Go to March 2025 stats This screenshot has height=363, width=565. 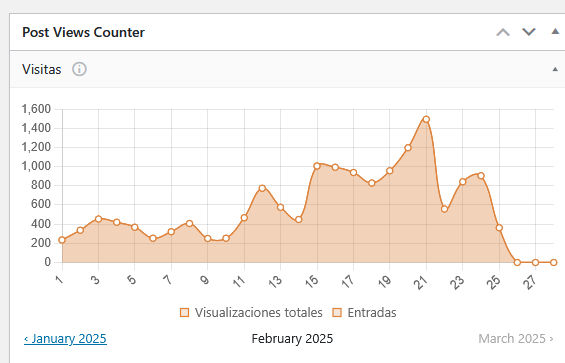point(516,338)
